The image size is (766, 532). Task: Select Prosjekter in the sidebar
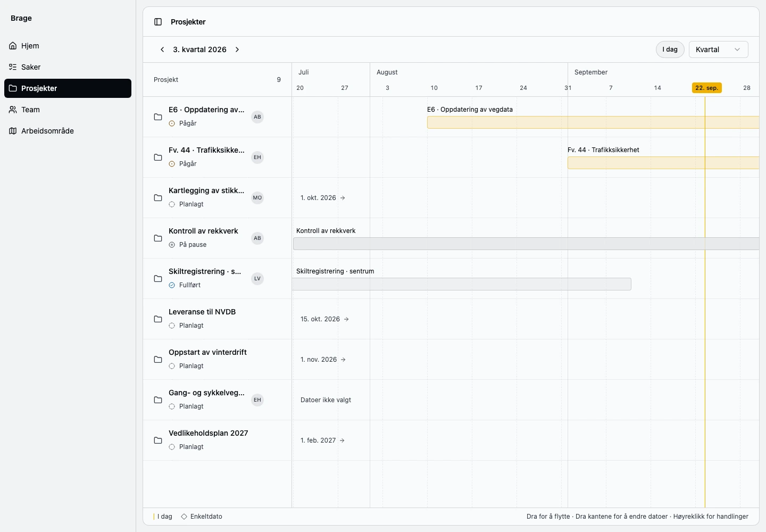[68, 88]
